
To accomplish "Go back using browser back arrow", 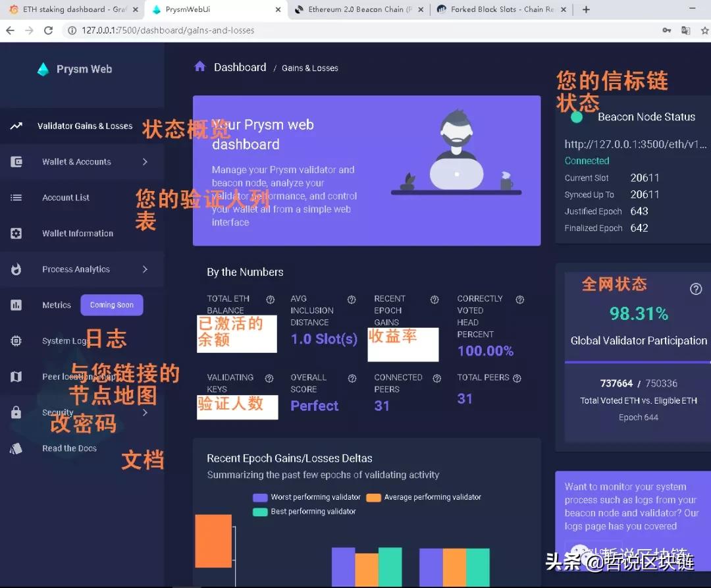I will [10, 30].
